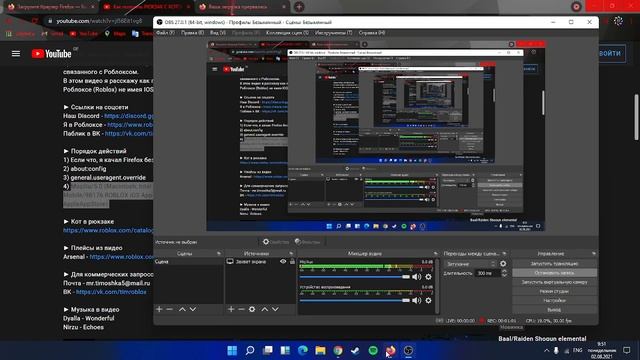Viewport: 640px width, 360px height.
Task: Add a new source with the plus icon
Action: pos(231,309)
